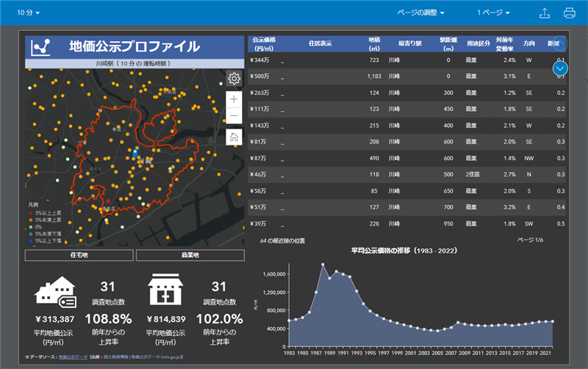Expand the ページの調整 dropdown
Viewport: 588px width, 369px height.
[421, 13]
